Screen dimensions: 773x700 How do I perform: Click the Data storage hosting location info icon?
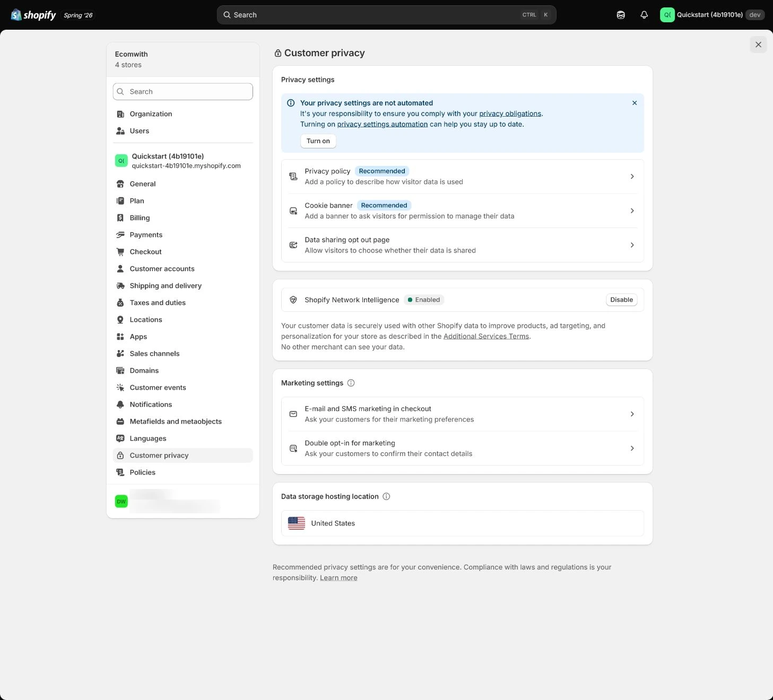386,496
